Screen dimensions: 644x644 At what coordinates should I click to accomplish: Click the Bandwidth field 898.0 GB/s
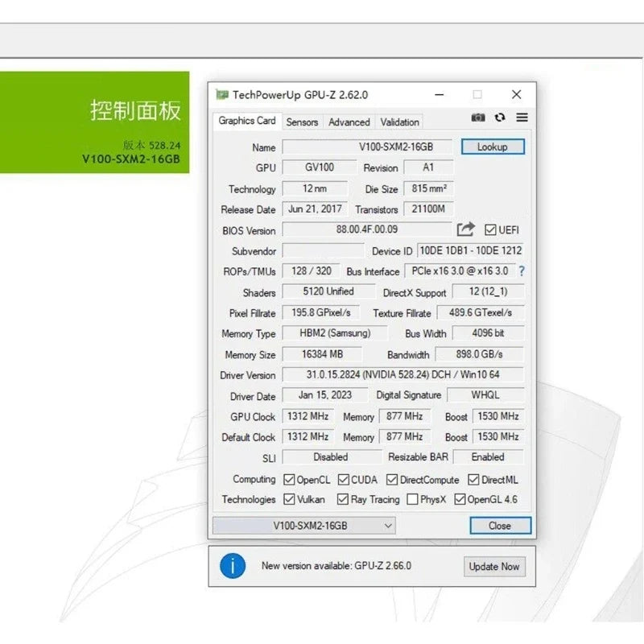click(x=479, y=354)
